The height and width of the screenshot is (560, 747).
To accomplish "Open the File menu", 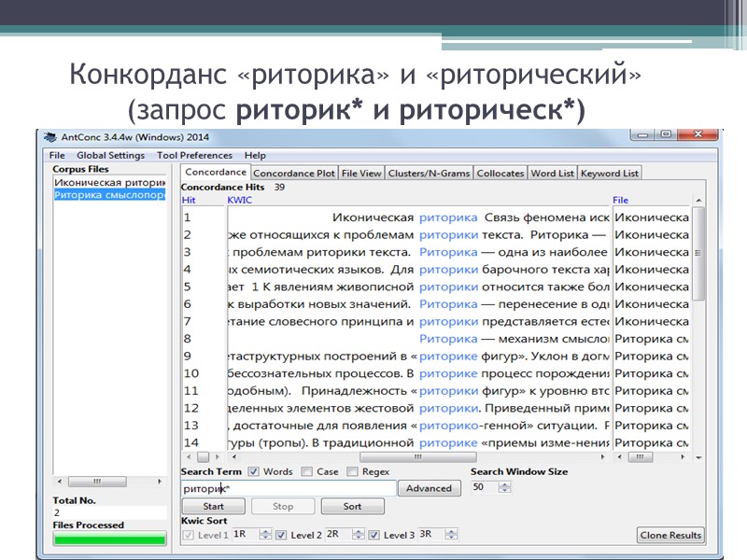I will [x=57, y=155].
